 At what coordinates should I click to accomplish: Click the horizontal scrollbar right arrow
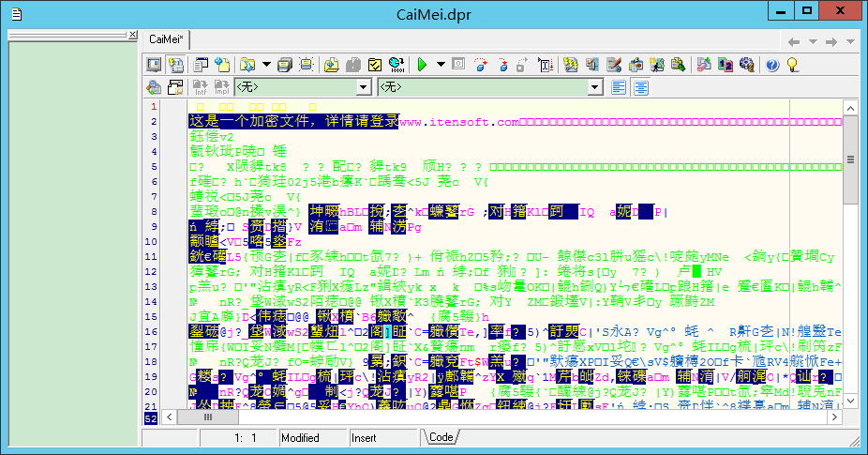tap(835, 417)
